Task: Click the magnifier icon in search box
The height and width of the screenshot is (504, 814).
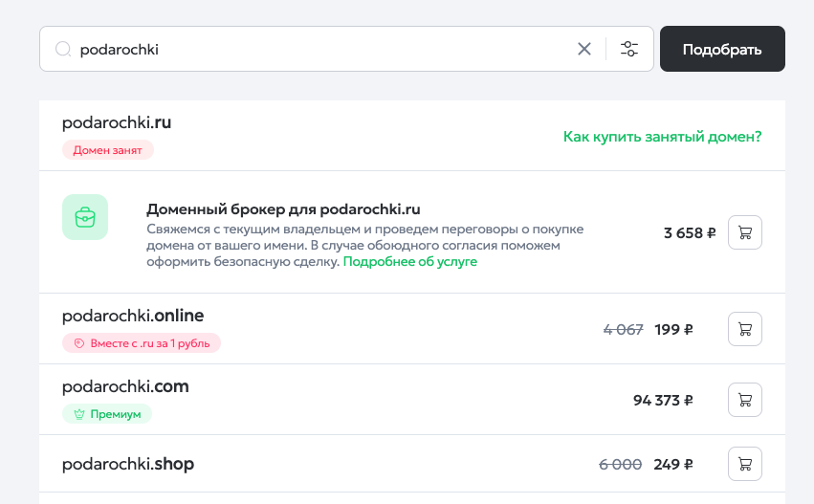Action: [x=63, y=50]
